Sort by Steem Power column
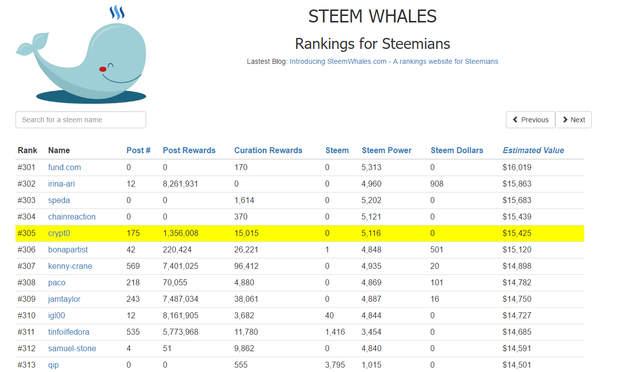 pos(387,150)
